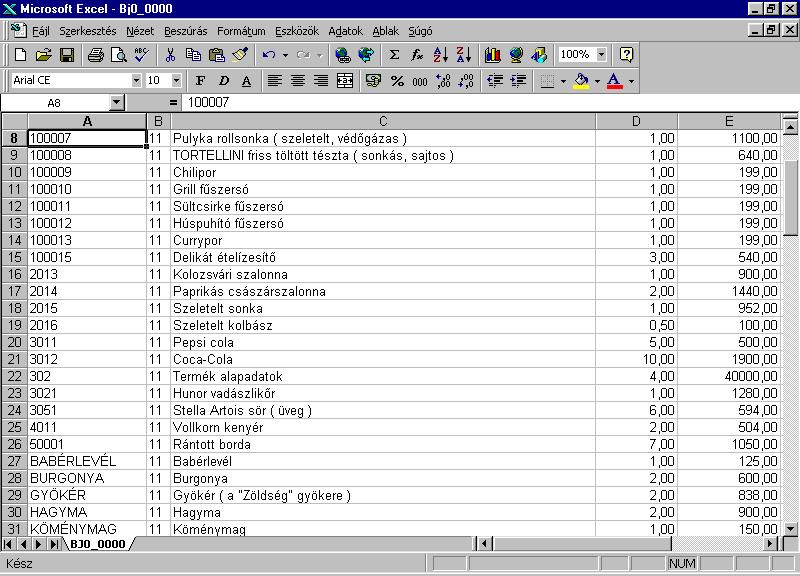The width and height of the screenshot is (800, 576).
Task: Activate the Format Painter brush
Action: pos(240,55)
